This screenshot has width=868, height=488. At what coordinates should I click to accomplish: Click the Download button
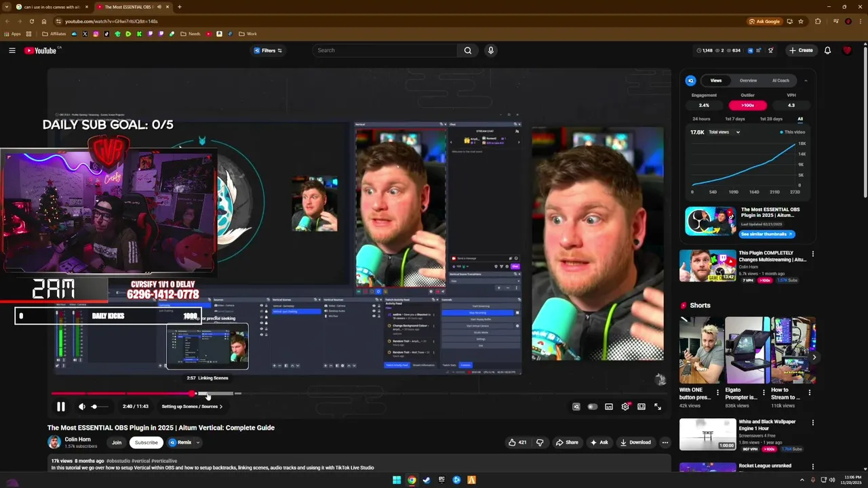[x=635, y=443]
